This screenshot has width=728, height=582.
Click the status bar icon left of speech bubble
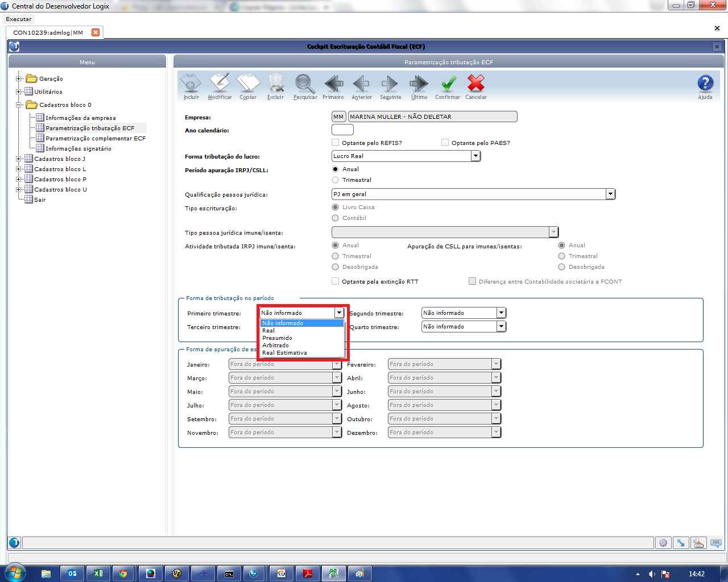(698, 543)
